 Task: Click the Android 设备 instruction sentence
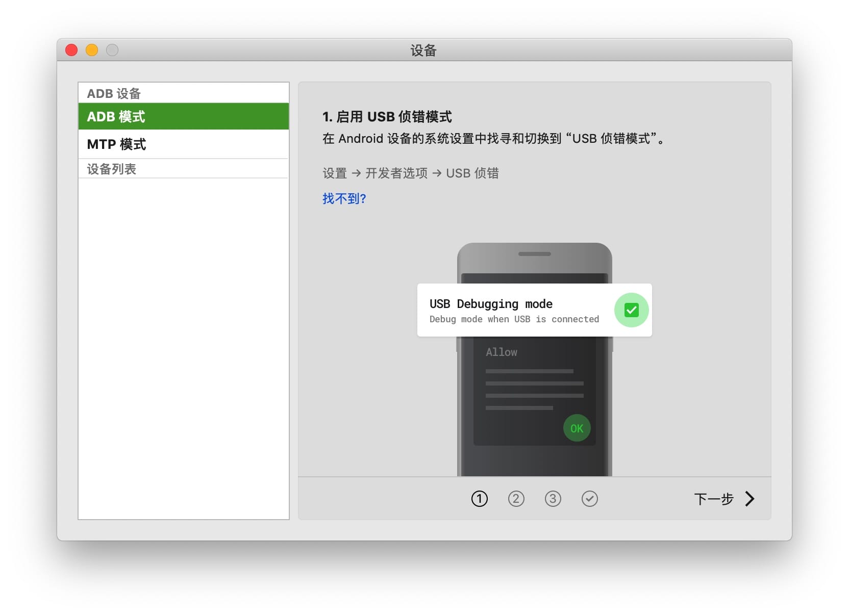(494, 139)
